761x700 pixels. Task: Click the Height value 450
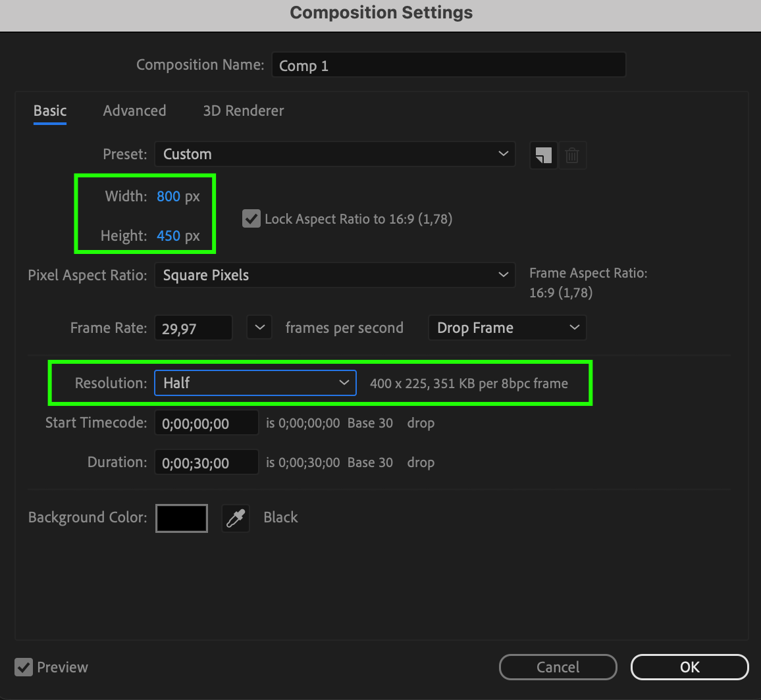pos(169,236)
